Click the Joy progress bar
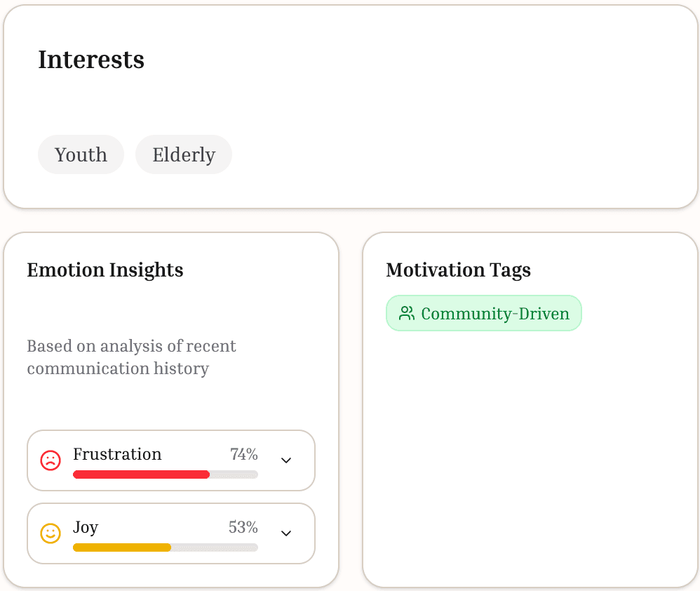 pos(165,547)
